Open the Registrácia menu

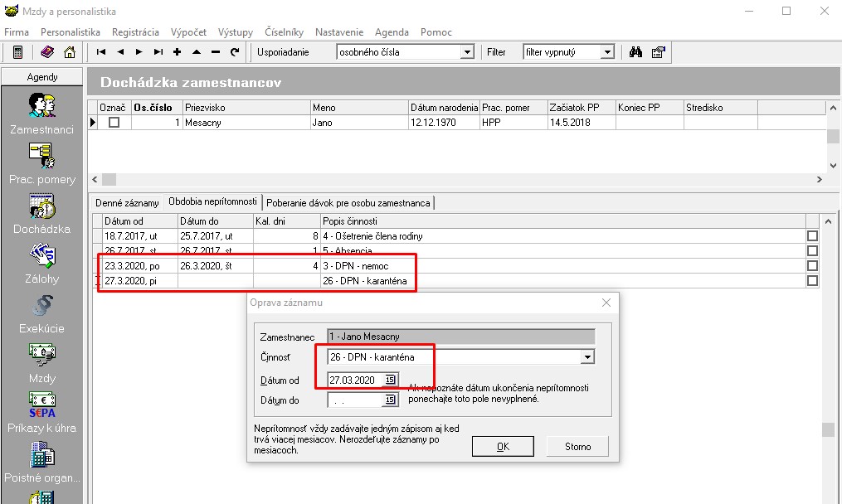point(135,32)
